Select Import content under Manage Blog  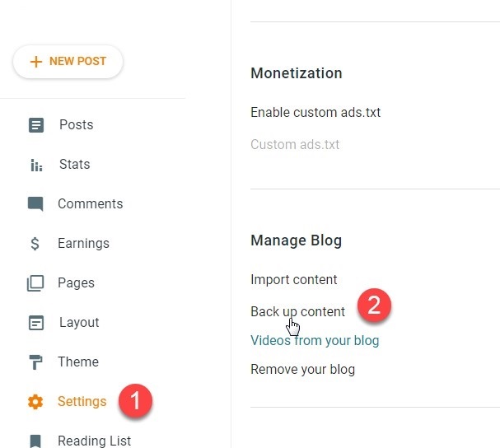[293, 280]
